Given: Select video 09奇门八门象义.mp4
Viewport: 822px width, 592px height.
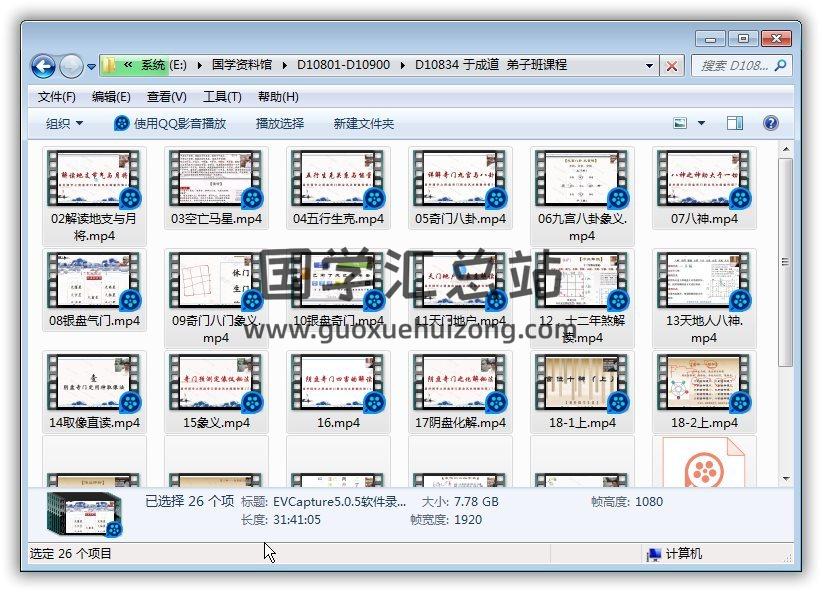Looking at the screenshot, I should [x=216, y=298].
